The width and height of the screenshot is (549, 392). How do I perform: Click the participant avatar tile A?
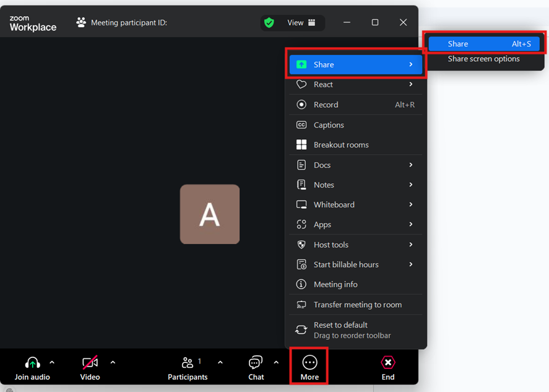coord(209,214)
